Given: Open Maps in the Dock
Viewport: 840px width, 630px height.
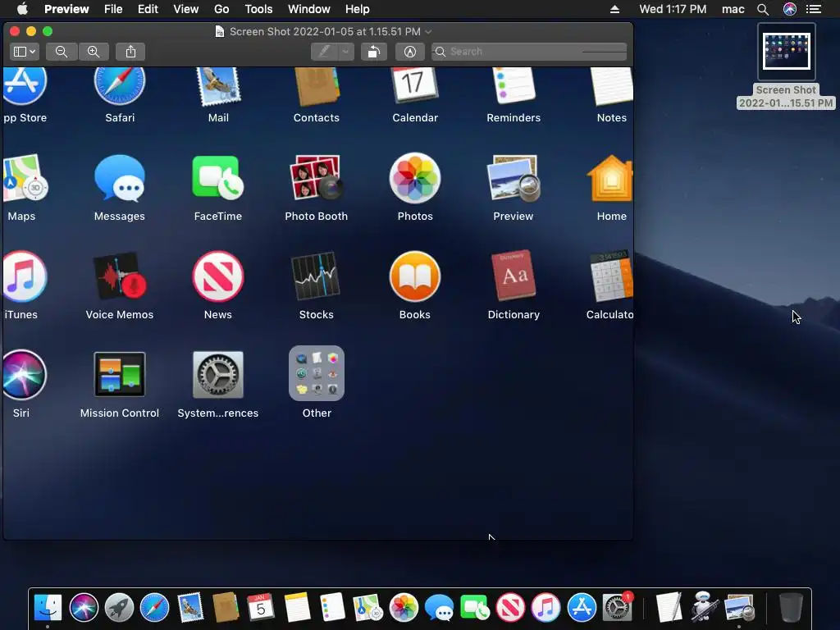Looking at the screenshot, I should click(x=367, y=608).
